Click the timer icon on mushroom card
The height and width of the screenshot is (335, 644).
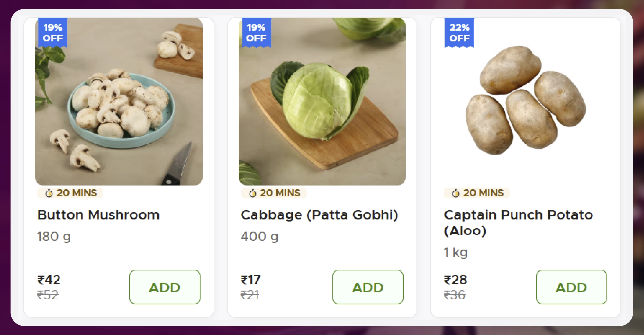click(49, 193)
